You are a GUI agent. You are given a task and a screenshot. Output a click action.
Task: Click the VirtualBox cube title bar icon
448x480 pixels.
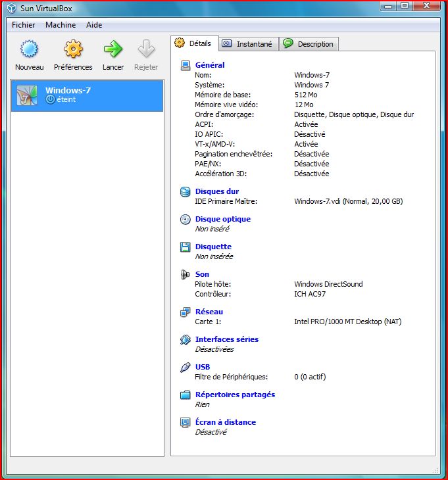[12, 9]
